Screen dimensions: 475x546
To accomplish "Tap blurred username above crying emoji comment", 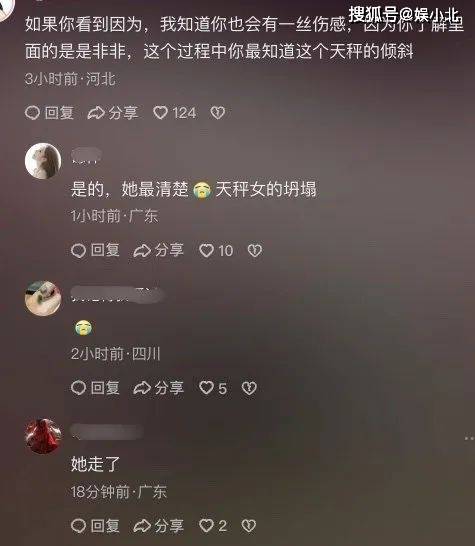I will (x=117, y=295).
